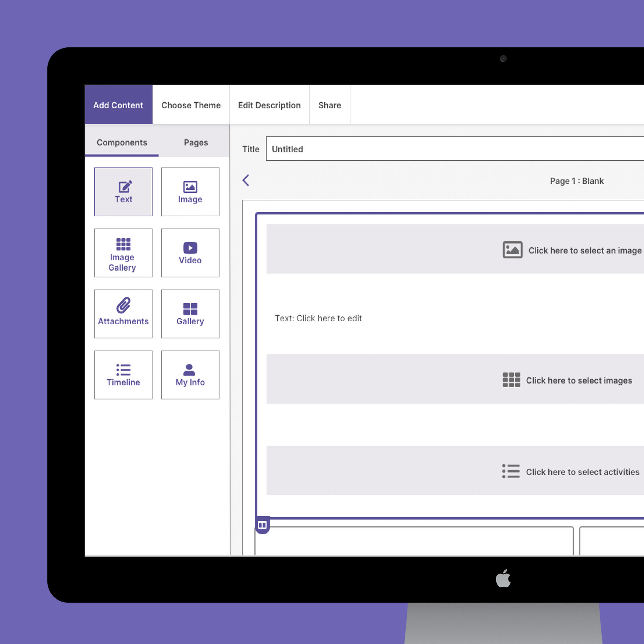This screenshot has height=644, width=644.
Task: Select the Text component tile
Action: coord(123,192)
